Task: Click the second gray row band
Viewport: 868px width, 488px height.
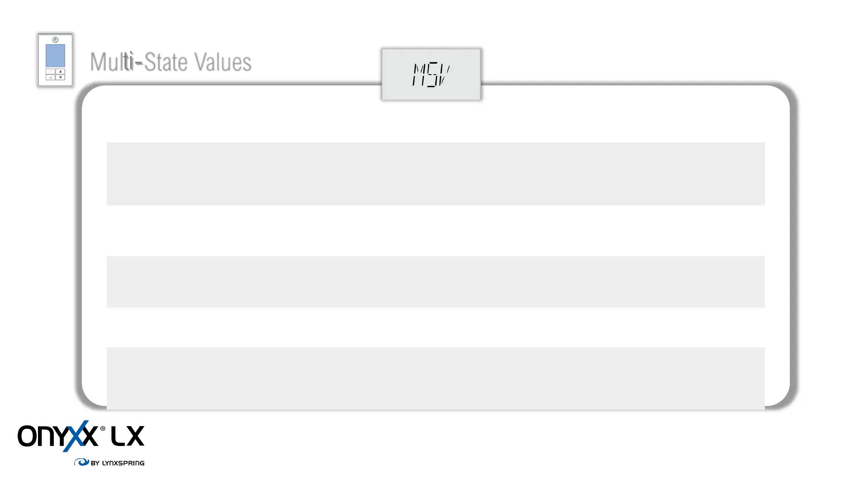Action: 436,282
